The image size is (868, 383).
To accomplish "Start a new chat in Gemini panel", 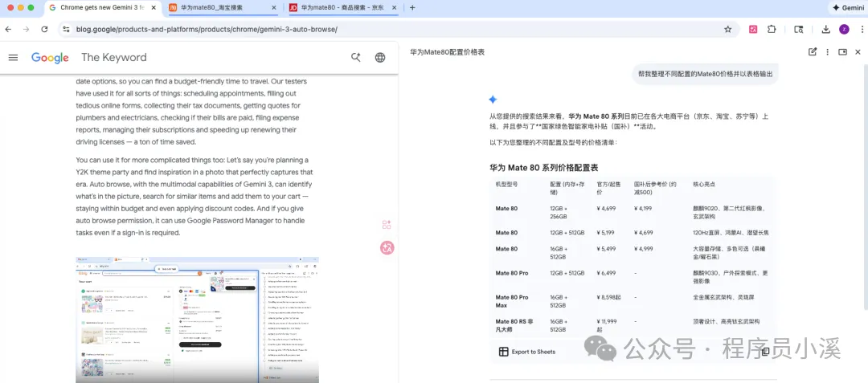I will pos(813,52).
